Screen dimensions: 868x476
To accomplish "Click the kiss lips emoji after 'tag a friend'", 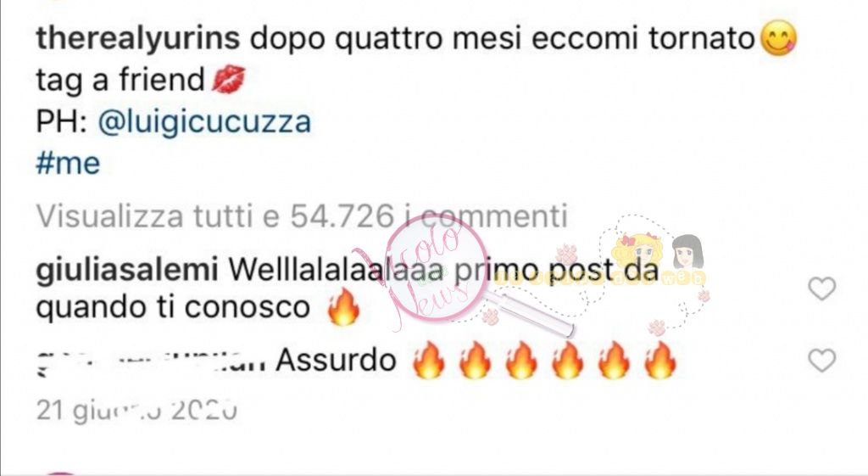I will click(x=229, y=79).
